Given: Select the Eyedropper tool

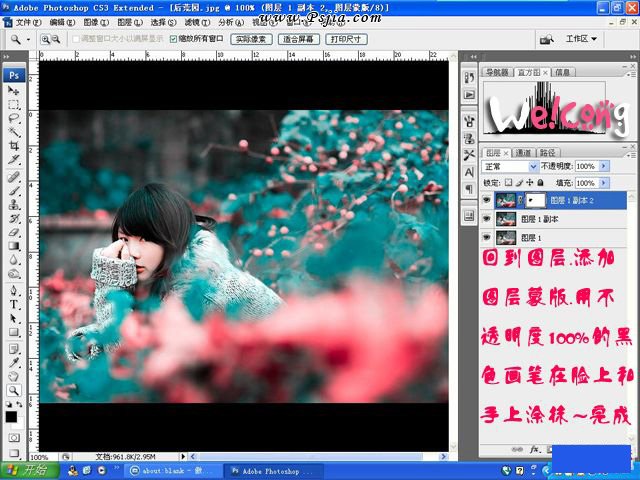Looking at the screenshot, I should (13, 363).
